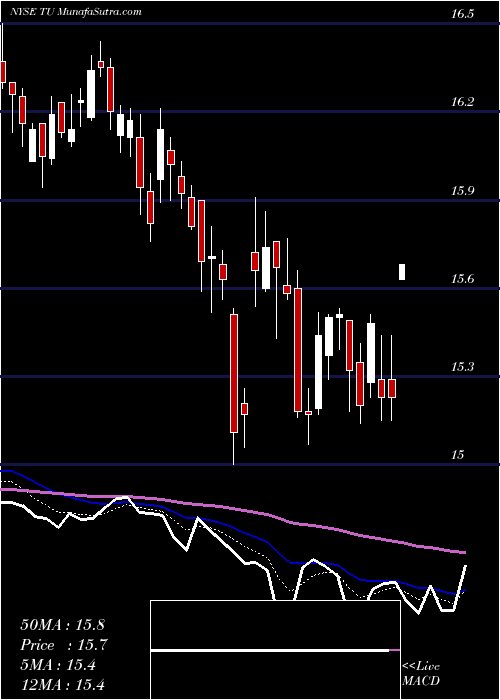500x700 pixels.
Task: Click the 50MA : 15.8 value
Action: click(x=62, y=625)
